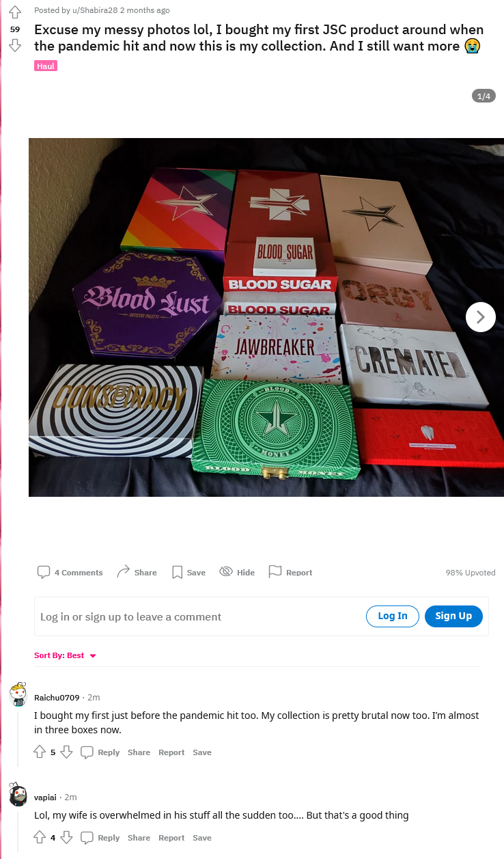This screenshot has width=504, height=859.
Task: Click the Sign Up button
Action: click(x=453, y=616)
